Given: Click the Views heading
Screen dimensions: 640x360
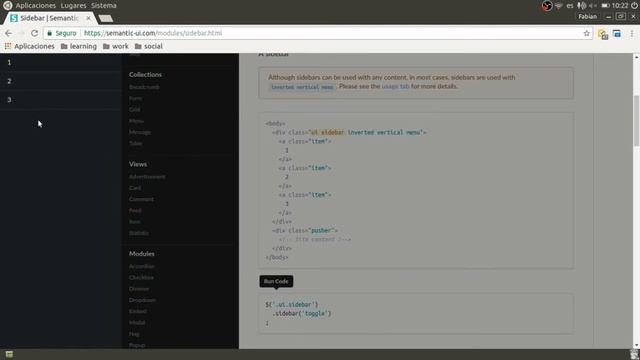Looking at the screenshot, I should (x=138, y=164).
